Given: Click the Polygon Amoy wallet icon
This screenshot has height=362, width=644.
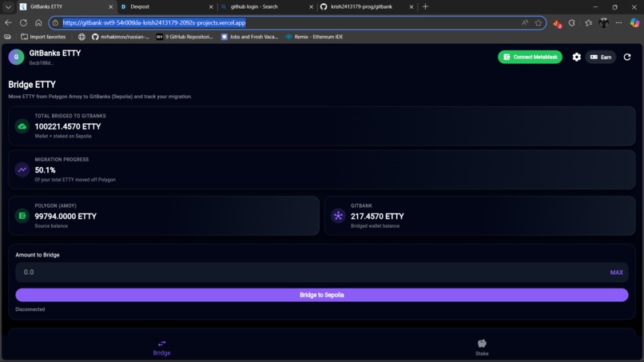Looking at the screenshot, I should 22,216.
